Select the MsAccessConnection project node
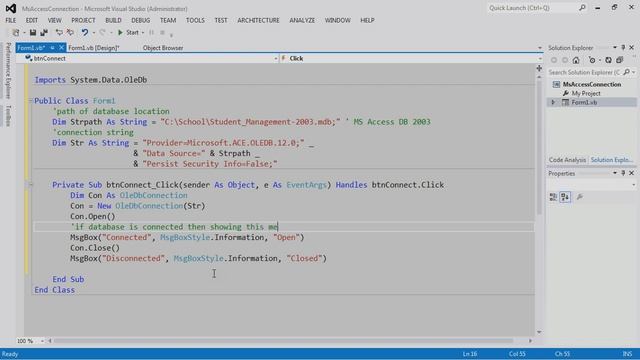Image resolution: width=640 pixels, height=360 pixels. coord(592,84)
